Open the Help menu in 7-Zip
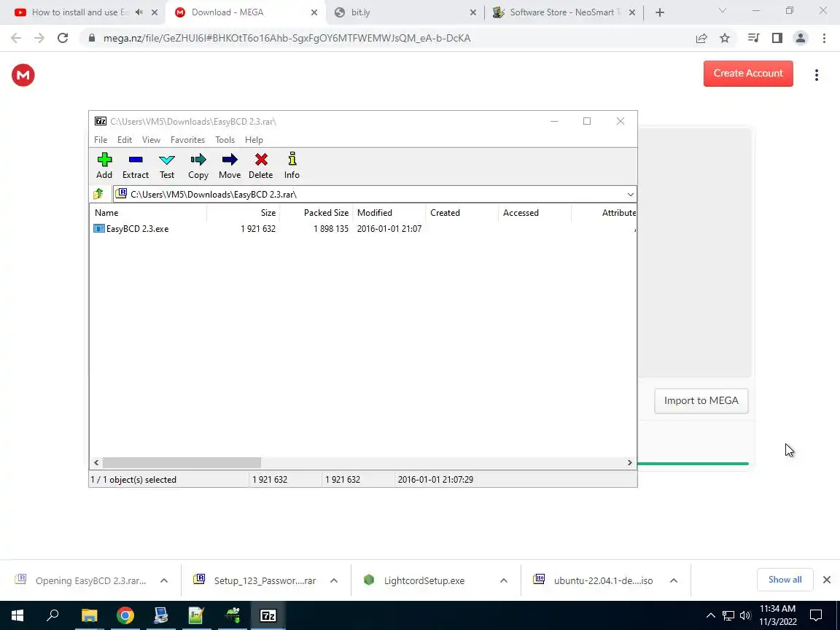The height and width of the screenshot is (630, 840). click(254, 140)
